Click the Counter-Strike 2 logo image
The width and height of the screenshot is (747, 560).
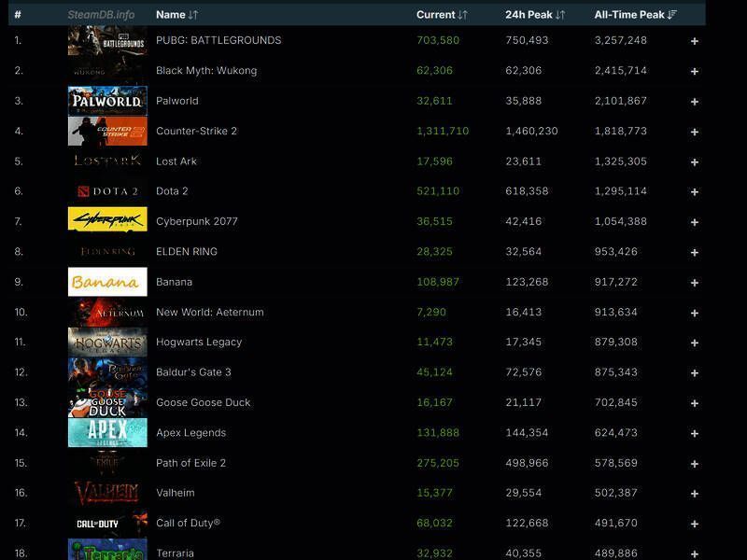(107, 131)
